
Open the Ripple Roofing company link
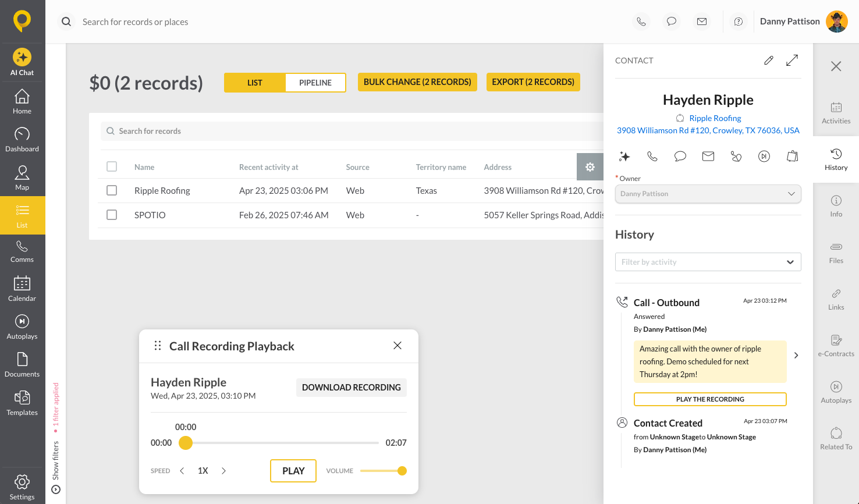pos(715,118)
